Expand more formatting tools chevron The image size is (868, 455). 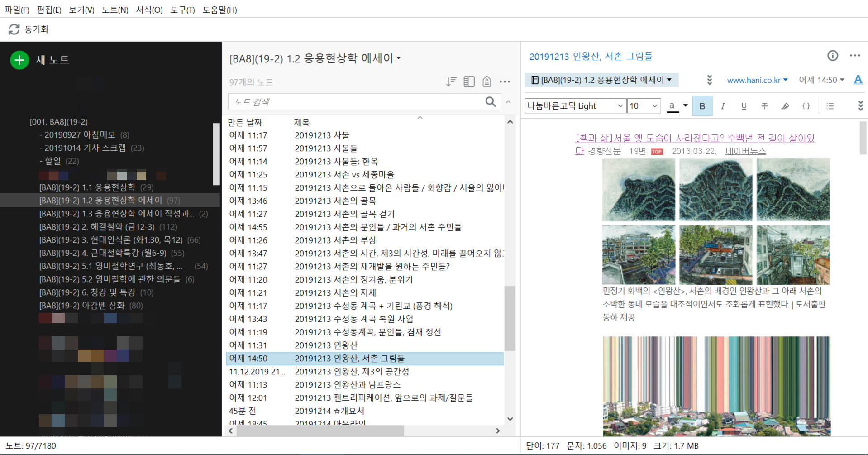point(860,106)
